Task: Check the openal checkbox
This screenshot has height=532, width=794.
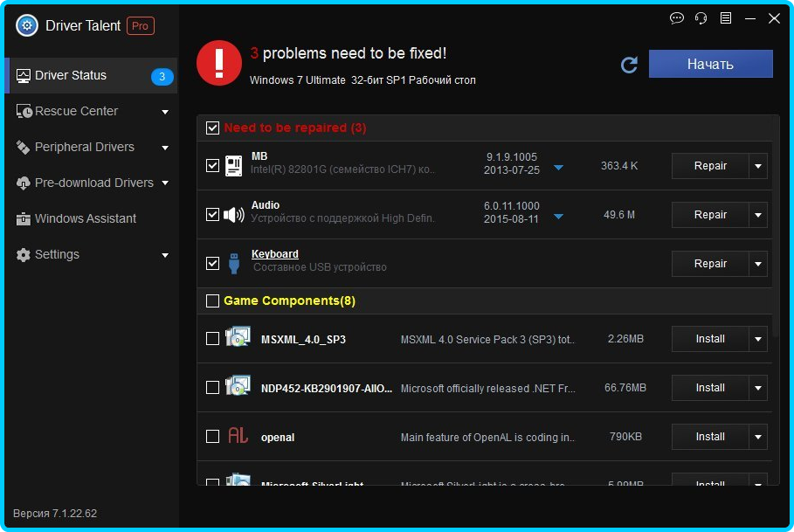Action: [x=212, y=436]
